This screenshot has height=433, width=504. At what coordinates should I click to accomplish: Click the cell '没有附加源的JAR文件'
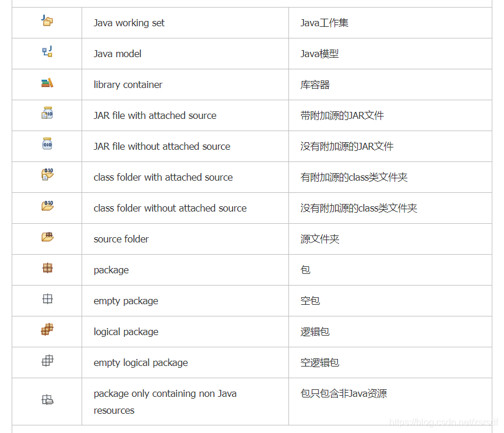(x=390, y=146)
